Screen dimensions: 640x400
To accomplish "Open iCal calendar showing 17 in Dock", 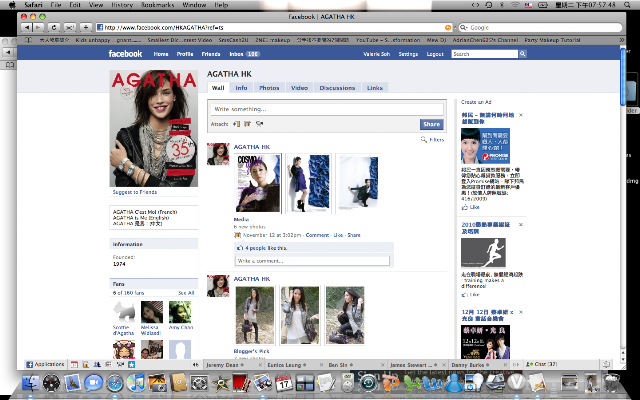I will pyautogui.click(x=284, y=383).
